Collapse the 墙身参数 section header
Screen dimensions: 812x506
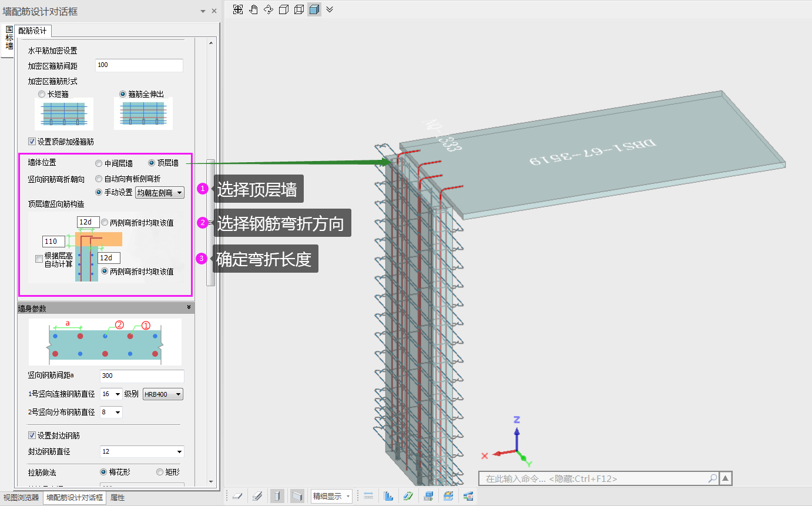point(189,307)
